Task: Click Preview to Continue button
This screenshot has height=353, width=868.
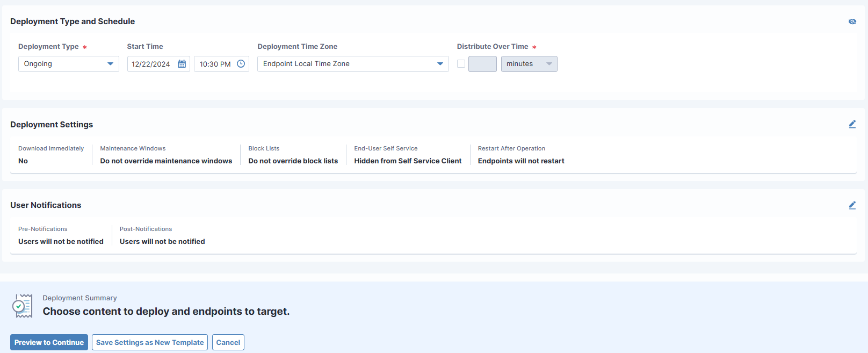Action: [49, 342]
